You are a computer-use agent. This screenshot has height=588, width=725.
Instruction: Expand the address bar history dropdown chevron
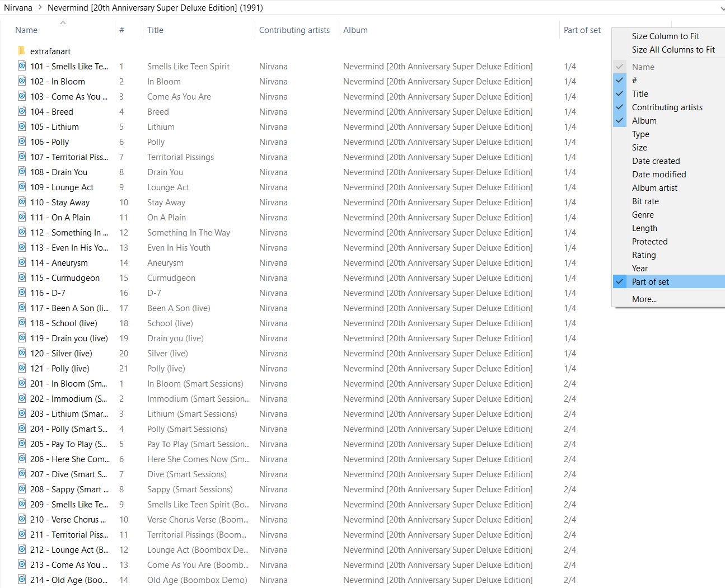point(721,8)
